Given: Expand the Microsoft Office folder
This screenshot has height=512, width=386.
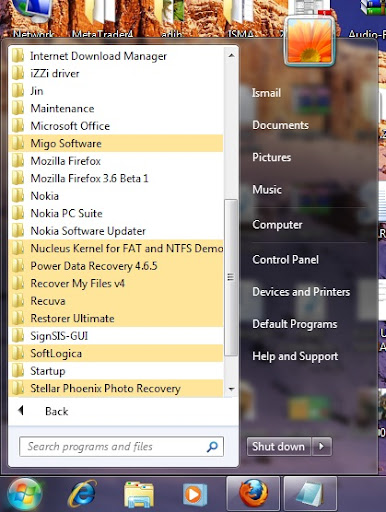Looking at the screenshot, I should tap(116, 126).
